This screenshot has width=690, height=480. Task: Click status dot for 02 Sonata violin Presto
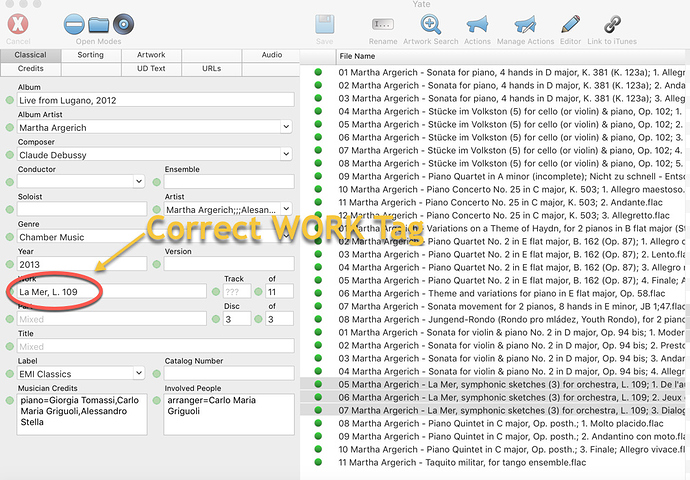coord(318,345)
